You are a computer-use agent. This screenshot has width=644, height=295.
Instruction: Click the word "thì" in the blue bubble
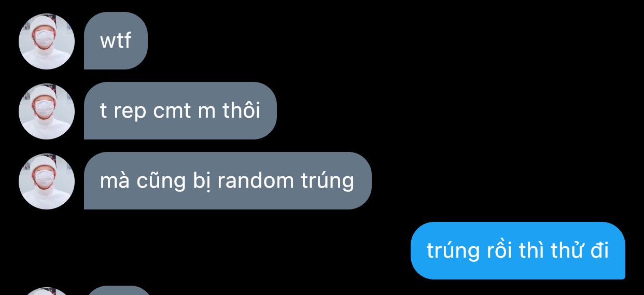[529, 250]
